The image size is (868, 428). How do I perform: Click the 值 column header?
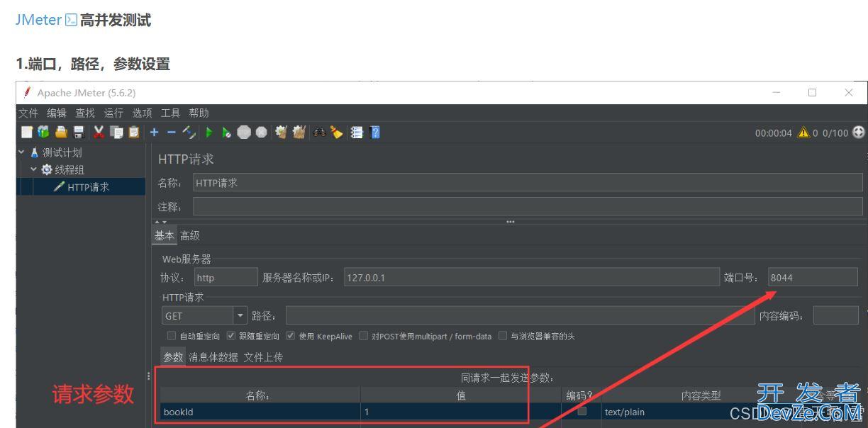point(461,396)
